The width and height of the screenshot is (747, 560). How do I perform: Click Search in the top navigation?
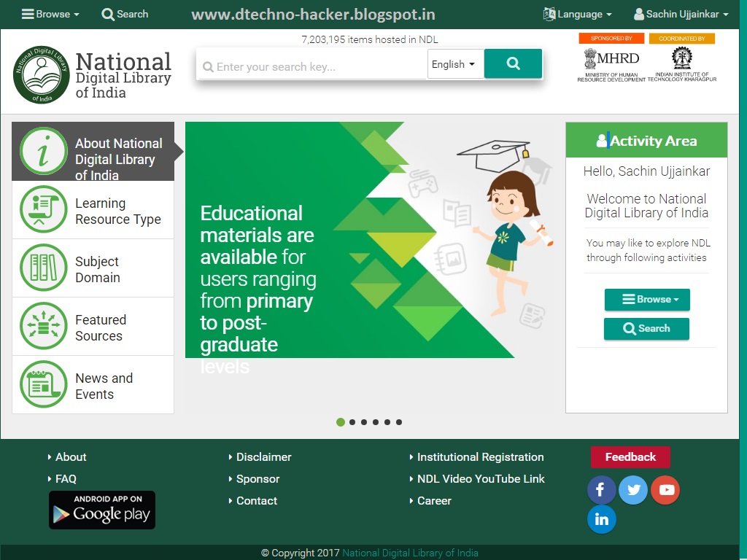pos(125,13)
